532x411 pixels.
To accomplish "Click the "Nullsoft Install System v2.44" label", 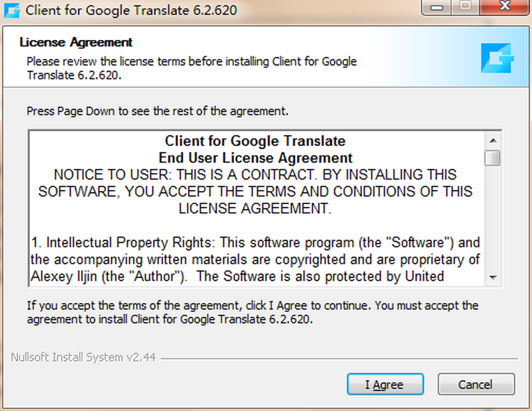I will pyautogui.click(x=83, y=357).
